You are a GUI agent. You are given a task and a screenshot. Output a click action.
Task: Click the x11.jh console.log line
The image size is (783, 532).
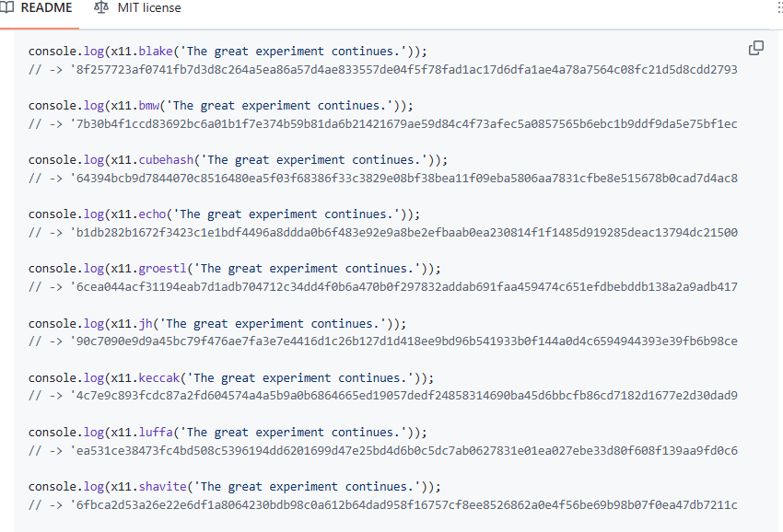[x=217, y=323]
